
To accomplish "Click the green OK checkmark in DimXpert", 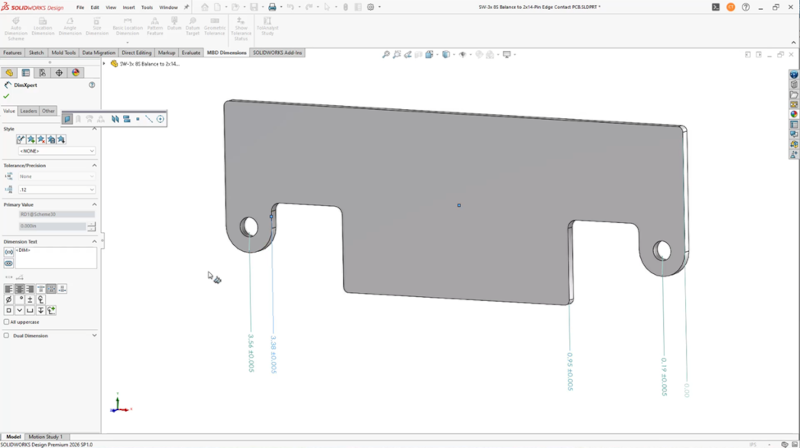I will pyautogui.click(x=7, y=96).
